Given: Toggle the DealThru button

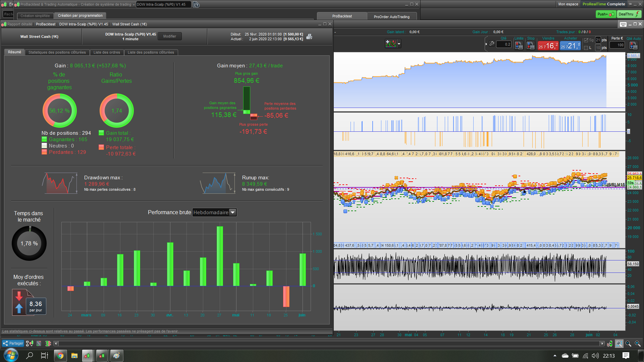Looking at the screenshot, I should (629, 14).
